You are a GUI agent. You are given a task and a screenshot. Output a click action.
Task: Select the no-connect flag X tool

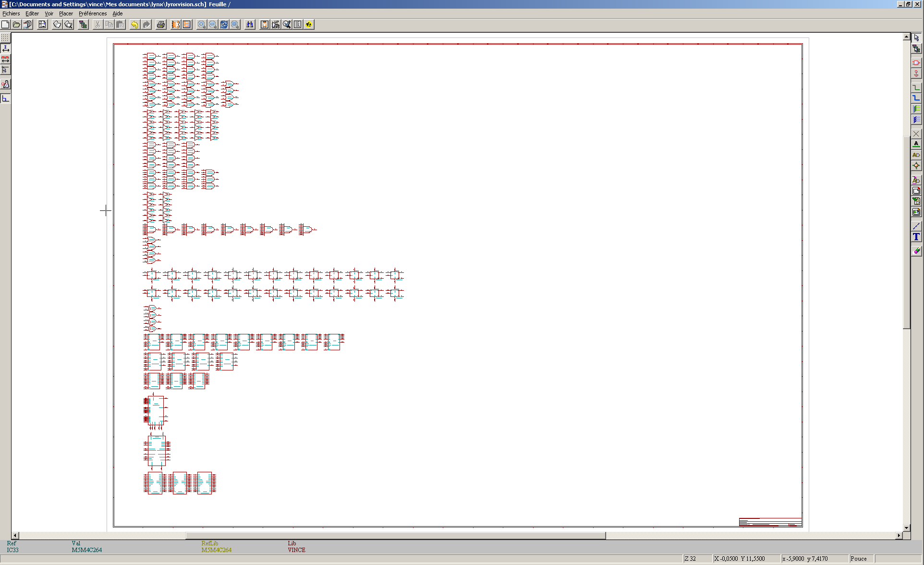pos(916,134)
